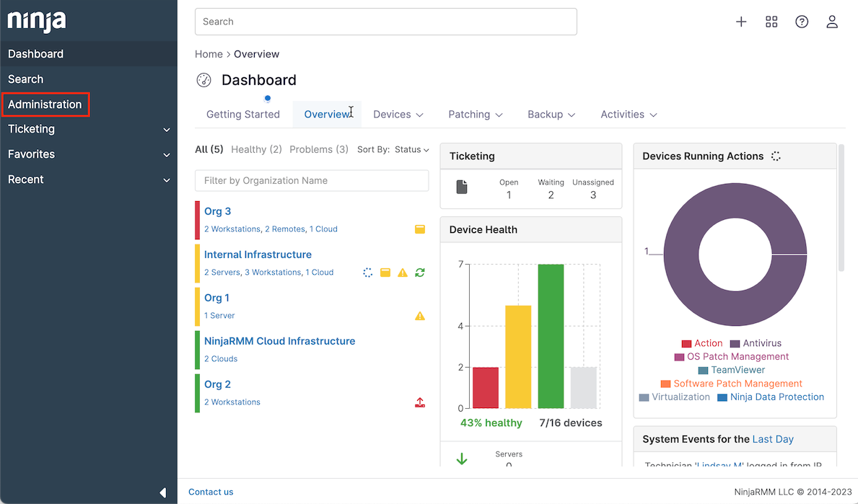Open the Devices tab dropdown

coord(398,115)
